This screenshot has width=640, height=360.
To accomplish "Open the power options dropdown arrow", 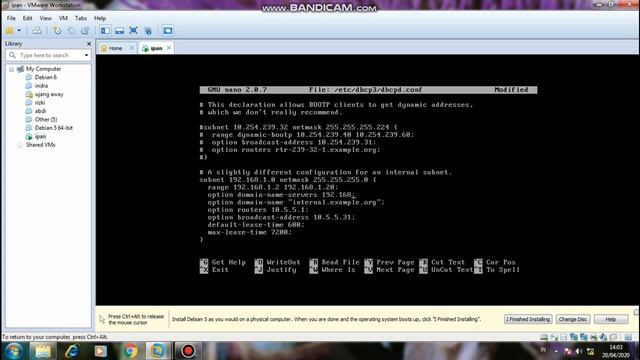I will click(19, 31).
